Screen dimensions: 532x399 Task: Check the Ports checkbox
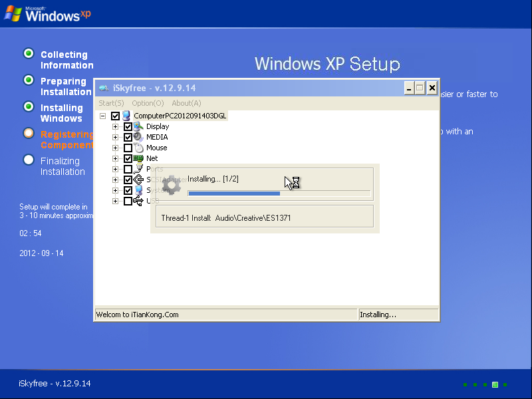click(128, 169)
